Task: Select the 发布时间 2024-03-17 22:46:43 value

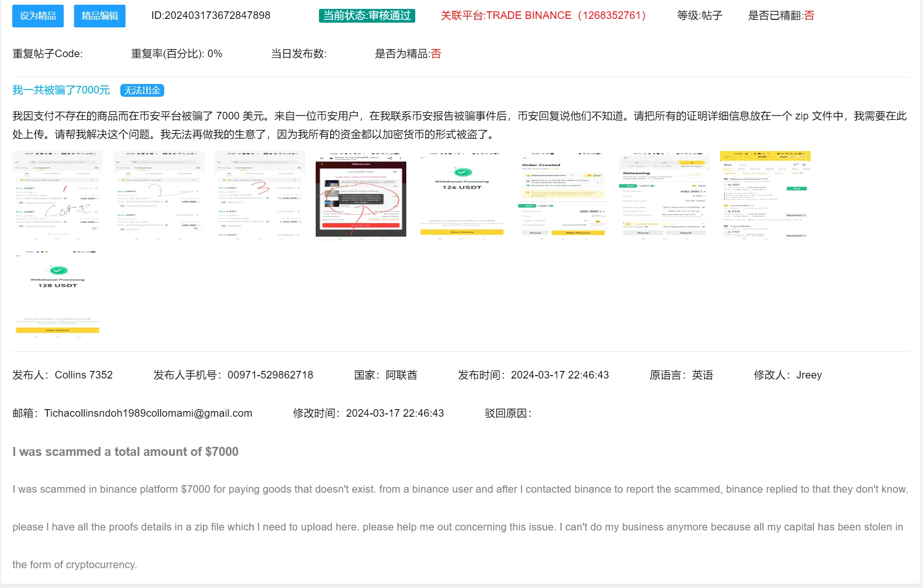Action: pos(560,375)
